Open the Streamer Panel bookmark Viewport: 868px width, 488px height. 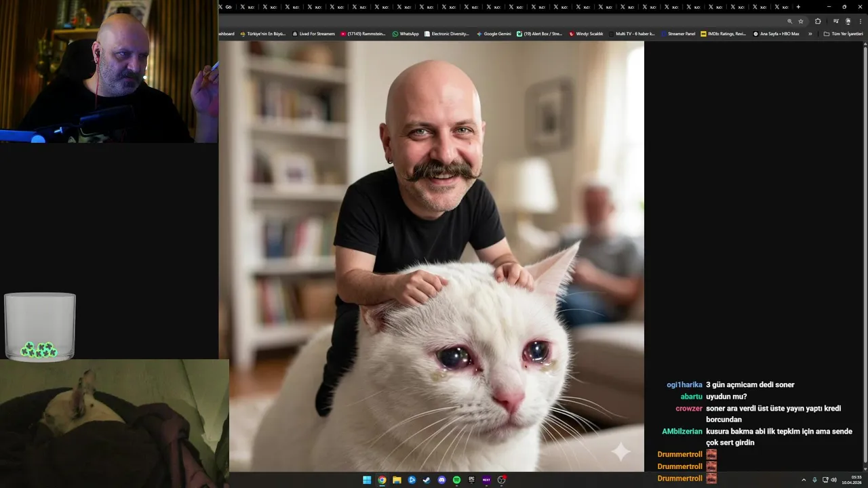(678, 33)
